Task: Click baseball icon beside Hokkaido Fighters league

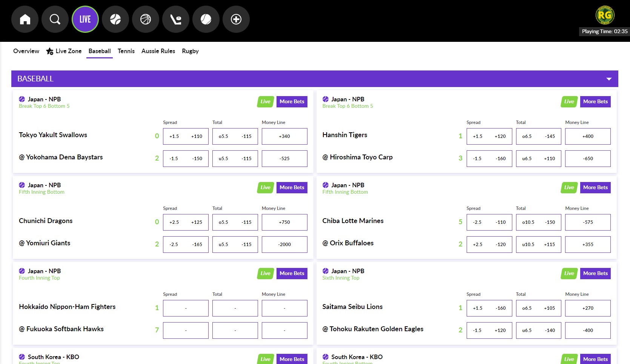Action: click(22, 271)
